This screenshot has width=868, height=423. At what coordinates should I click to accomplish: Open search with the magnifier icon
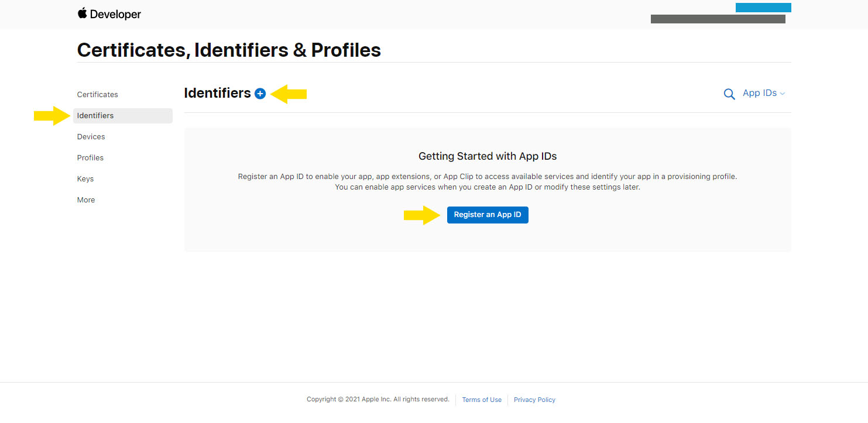729,94
